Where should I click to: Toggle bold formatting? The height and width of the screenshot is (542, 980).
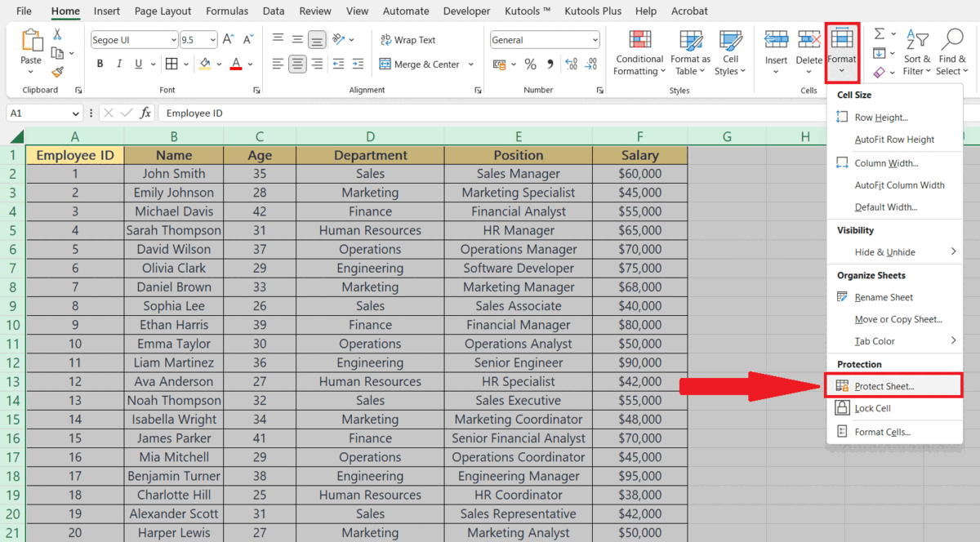click(x=100, y=64)
